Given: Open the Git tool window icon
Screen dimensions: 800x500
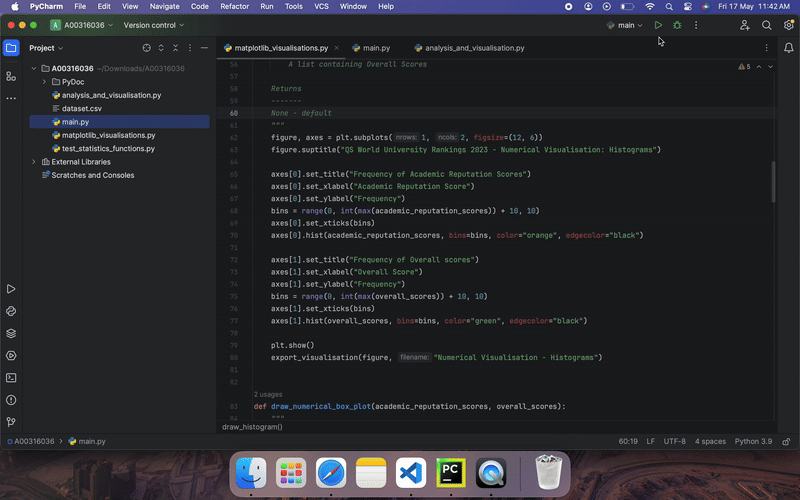Looking at the screenshot, I should [x=11, y=422].
